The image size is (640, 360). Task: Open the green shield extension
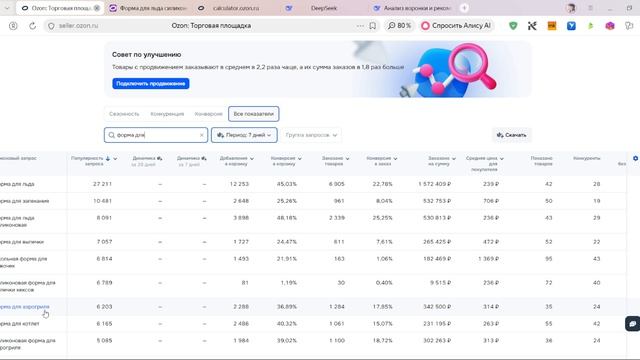(x=513, y=26)
